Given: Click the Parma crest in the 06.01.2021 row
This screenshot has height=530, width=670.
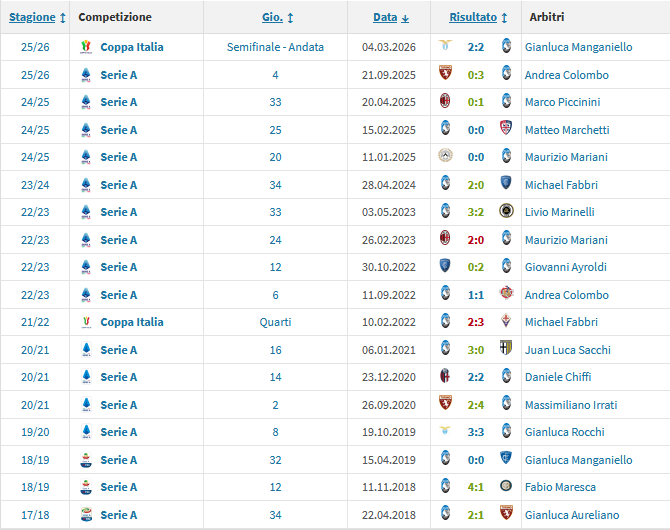Looking at the screenshot, I should tap(506, 350).
